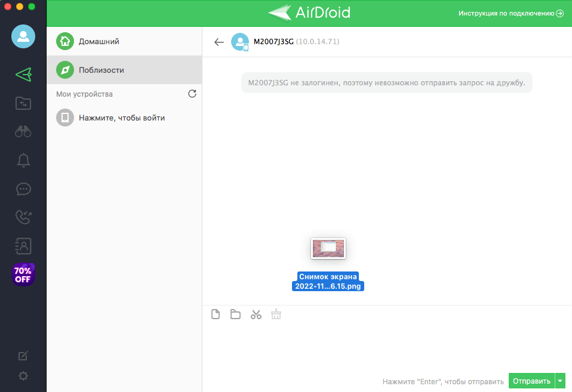Open the Files folder icon in sidebar

23,104
